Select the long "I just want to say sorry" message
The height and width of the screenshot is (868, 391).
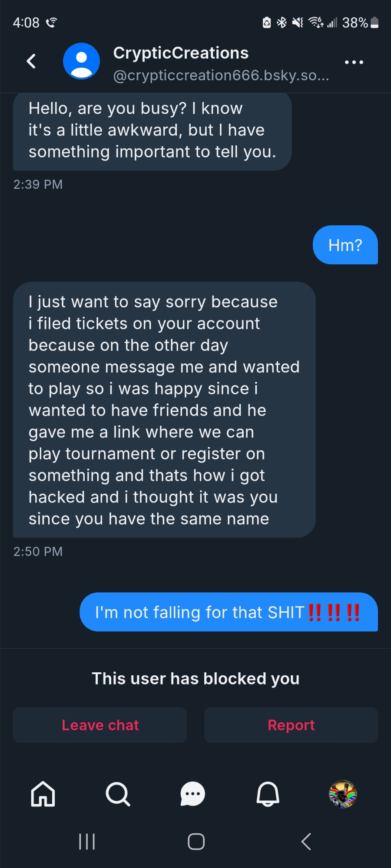[x=164, y=410]
